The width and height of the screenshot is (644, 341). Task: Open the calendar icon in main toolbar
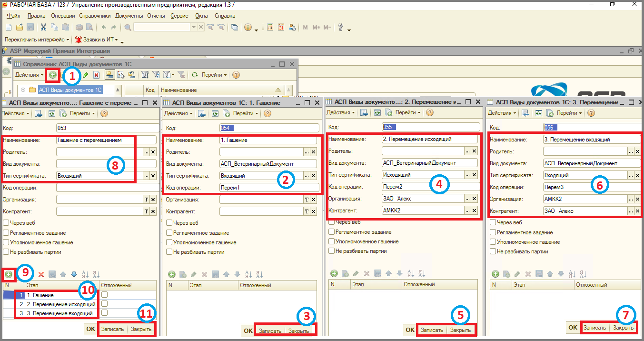[281, 27]
